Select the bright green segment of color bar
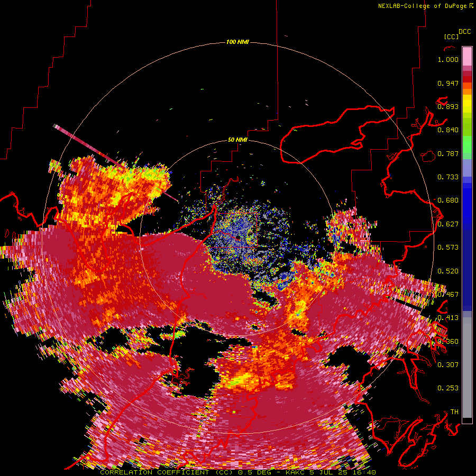Image resolution: width=476 pixels, height=476 pixels. coord(467,144)
